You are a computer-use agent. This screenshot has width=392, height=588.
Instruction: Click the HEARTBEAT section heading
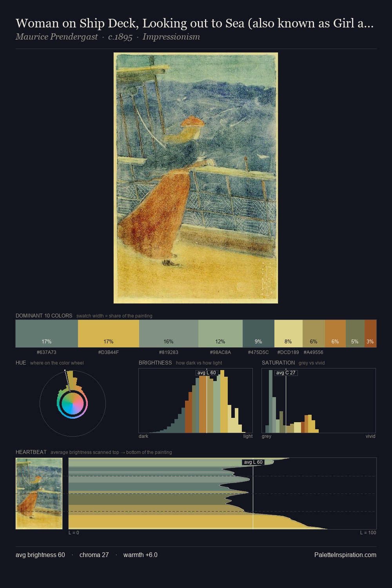click(x=31, y=452)
